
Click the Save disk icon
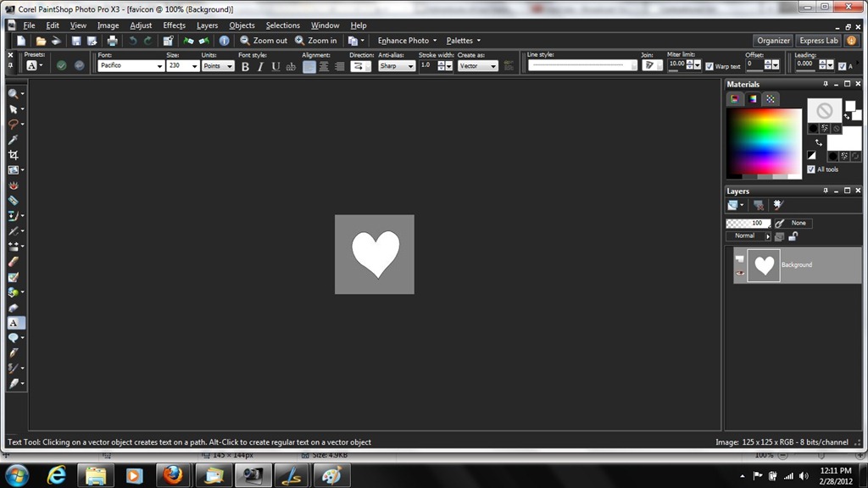pos(76,41)
